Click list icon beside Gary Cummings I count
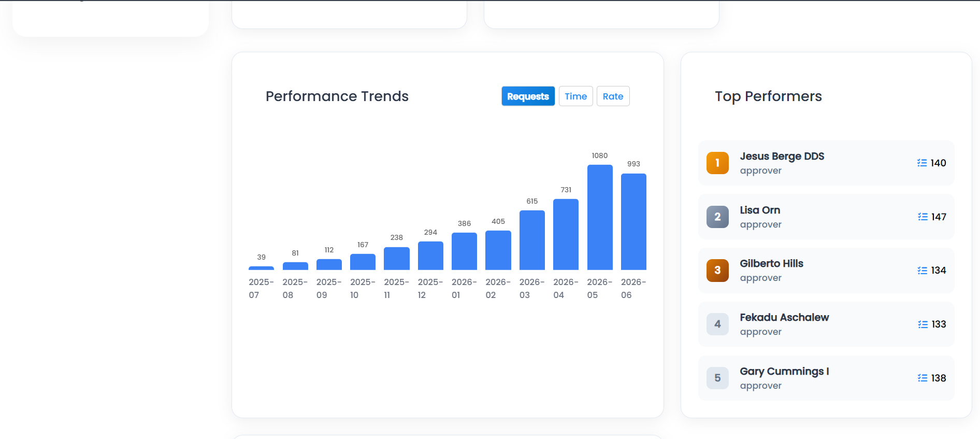The width and height of the screenshot is (980, 439). point(923,378)
